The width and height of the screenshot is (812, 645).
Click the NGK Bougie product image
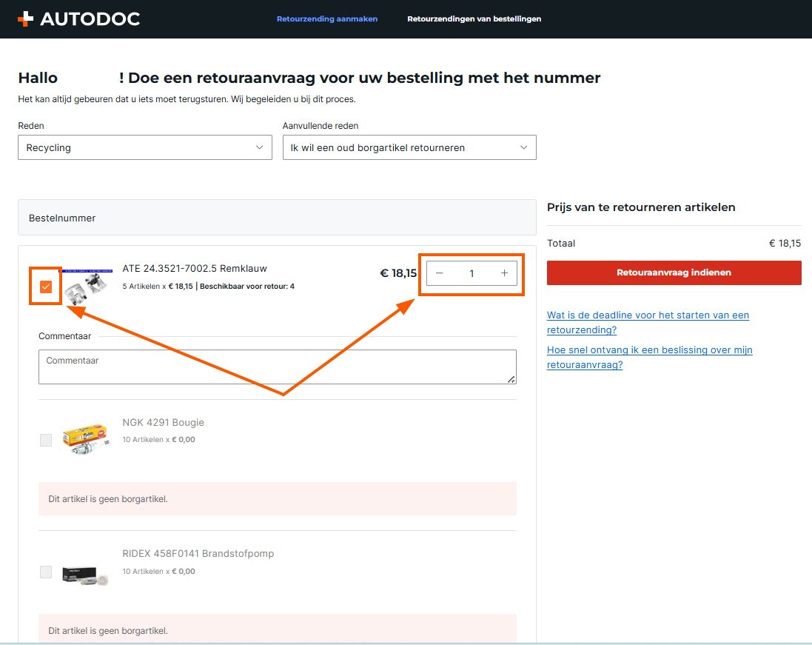pos(86,439)
